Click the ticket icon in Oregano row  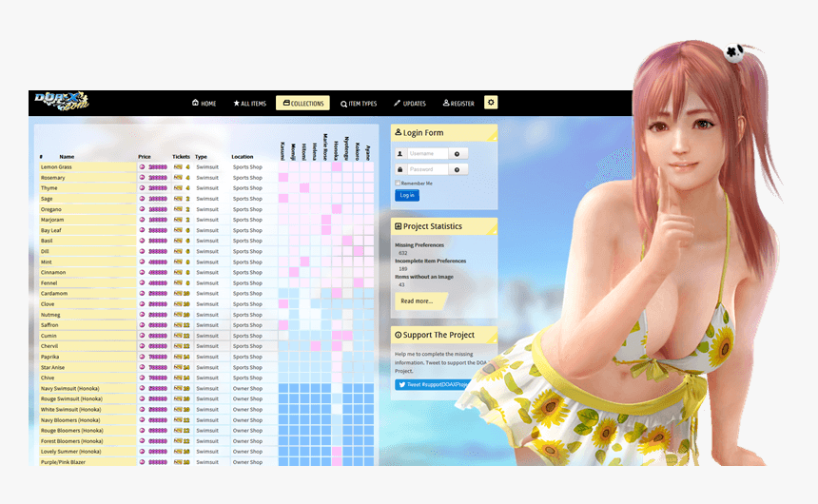(178, 209)
